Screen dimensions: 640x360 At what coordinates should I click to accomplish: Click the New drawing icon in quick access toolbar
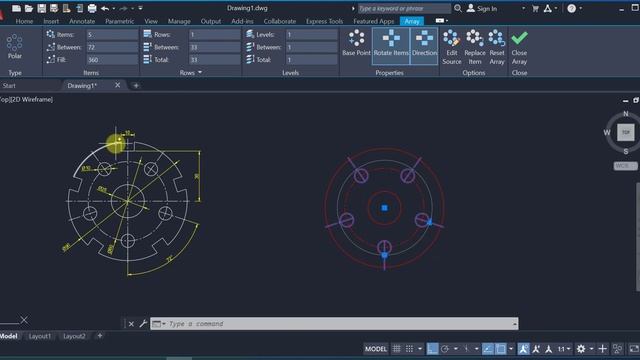tap(16, 8)
